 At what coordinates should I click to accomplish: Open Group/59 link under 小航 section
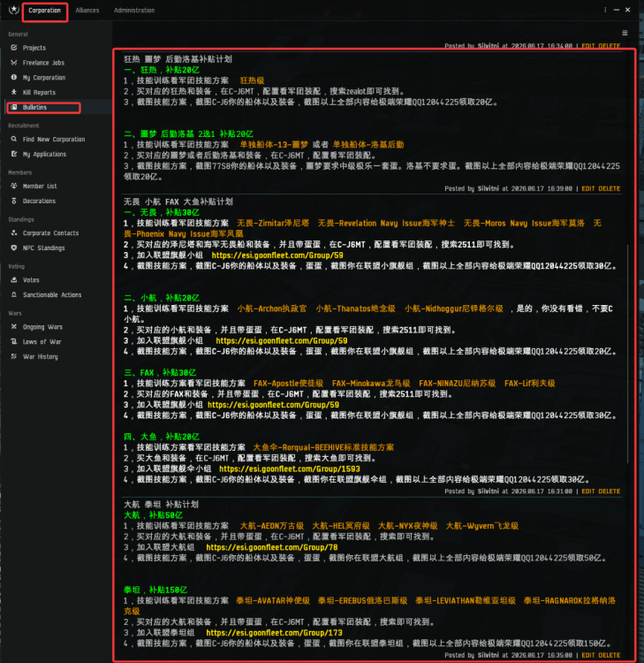282,341
